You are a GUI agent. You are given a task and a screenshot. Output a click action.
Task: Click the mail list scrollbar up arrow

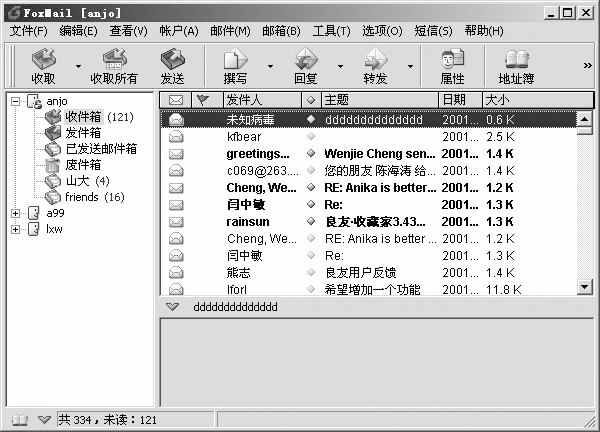[x=584, y=119]
